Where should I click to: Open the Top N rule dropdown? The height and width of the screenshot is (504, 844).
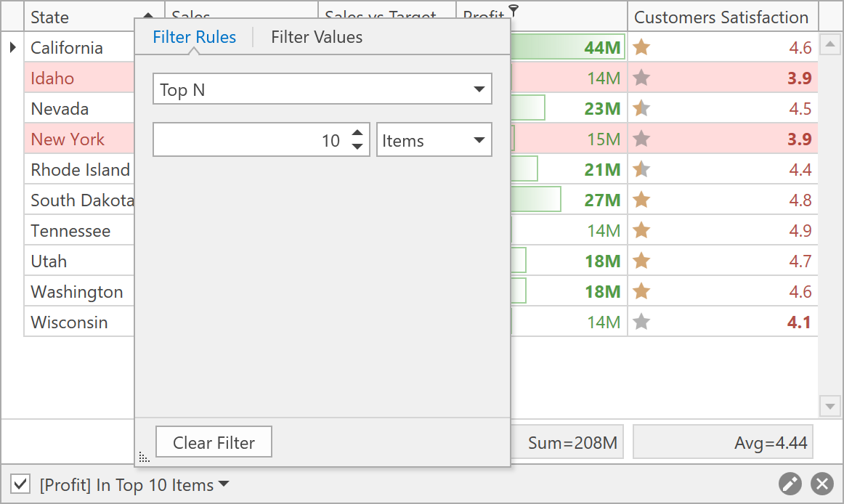479,89
